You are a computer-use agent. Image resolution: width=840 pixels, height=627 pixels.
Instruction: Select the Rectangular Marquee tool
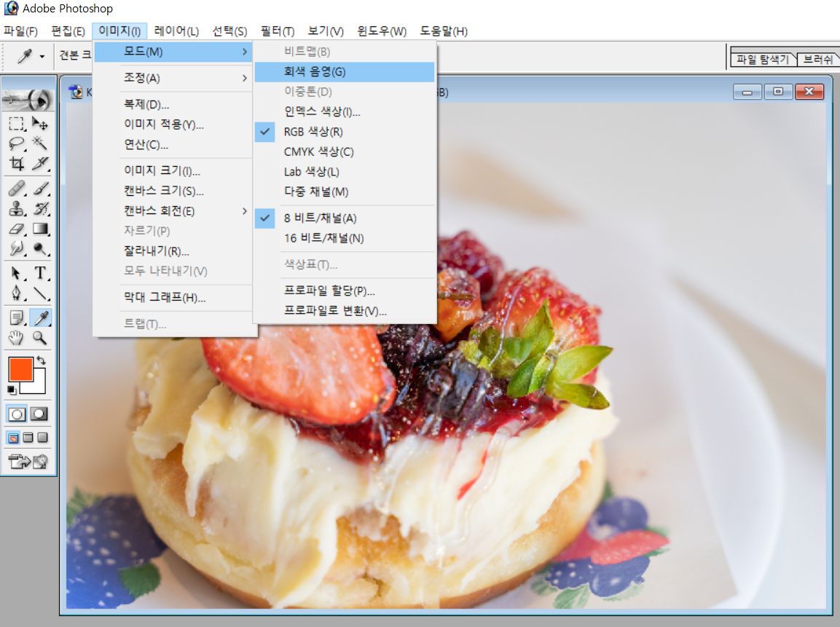17,124
